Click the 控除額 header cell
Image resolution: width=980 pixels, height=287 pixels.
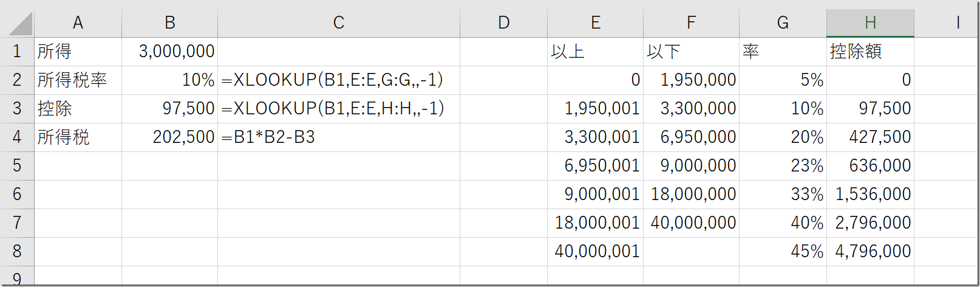tap(870, 52)
